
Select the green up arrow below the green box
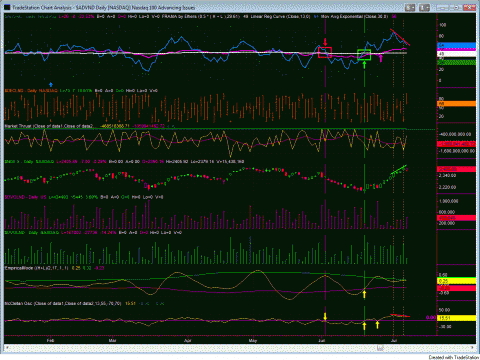(364, 65)
